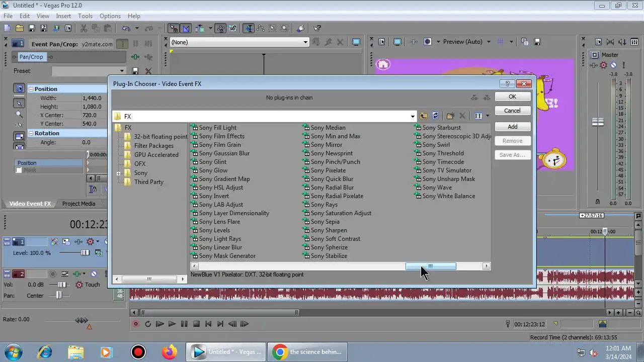Toggle Automatic Crossfades toolbar button
This screenshot has width=644, height=362.
[186, 29]
